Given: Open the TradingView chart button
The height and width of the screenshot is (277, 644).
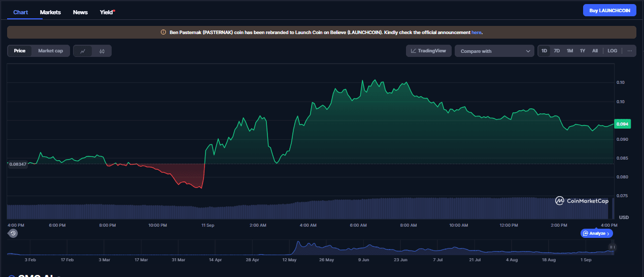Looking at the screenshot, I should [428, 51].
